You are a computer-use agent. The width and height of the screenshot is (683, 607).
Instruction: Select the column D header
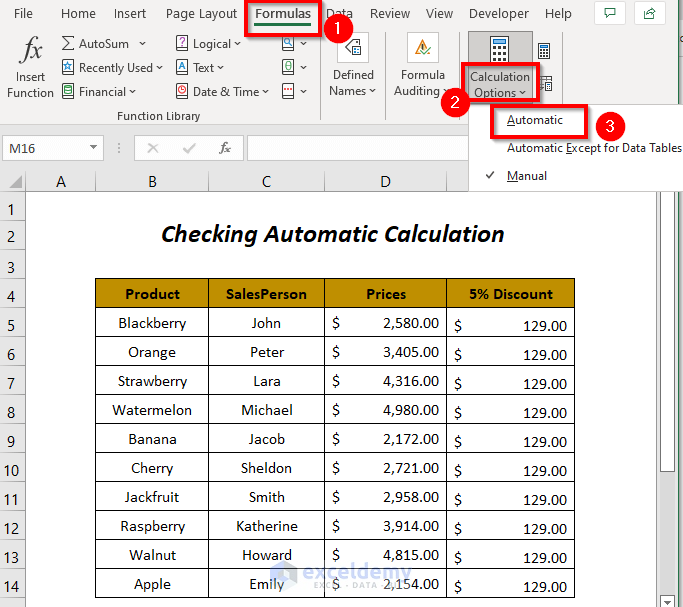click(385, 181)
